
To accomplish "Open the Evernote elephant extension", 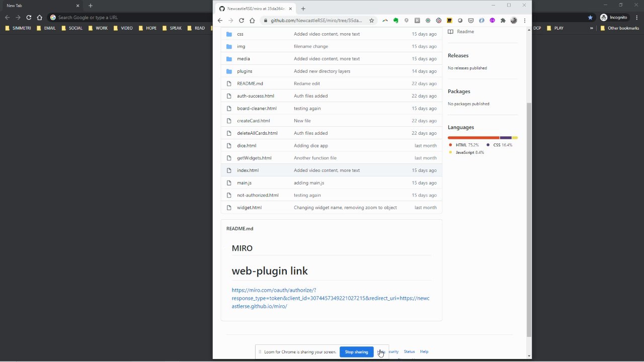I will coord(395,21).
